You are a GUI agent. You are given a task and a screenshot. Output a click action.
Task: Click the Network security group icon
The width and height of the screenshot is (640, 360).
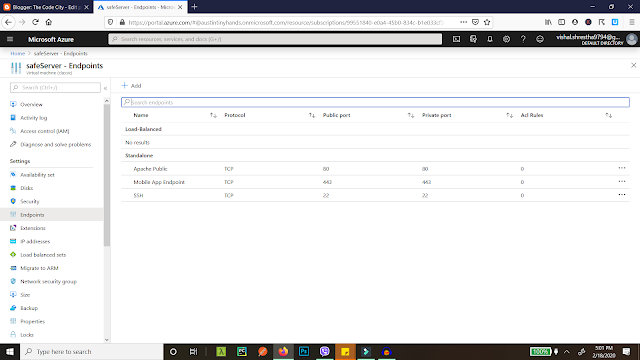pyautogui.click(x=13, y=281)
